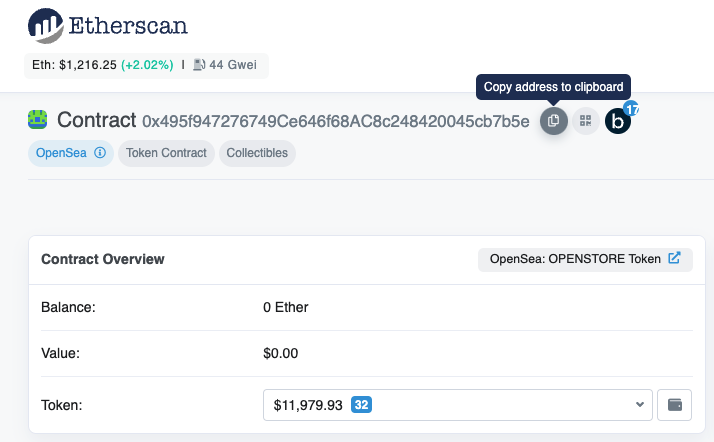Click the 32 token count badge
This screenshot has width=714, height=442.
click(x=362, y=405)
